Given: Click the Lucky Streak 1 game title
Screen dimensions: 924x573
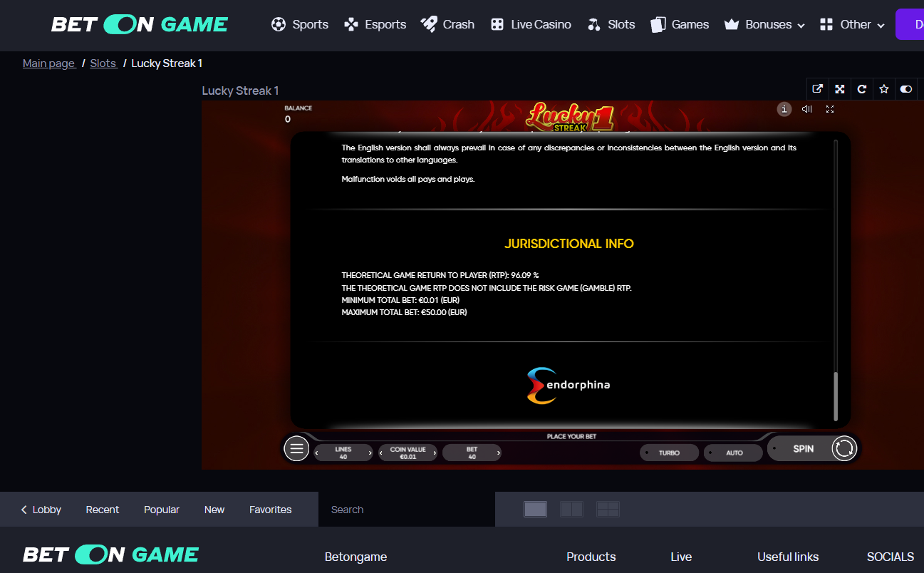Looking at the screenshot, I should (x=240, y=91).
